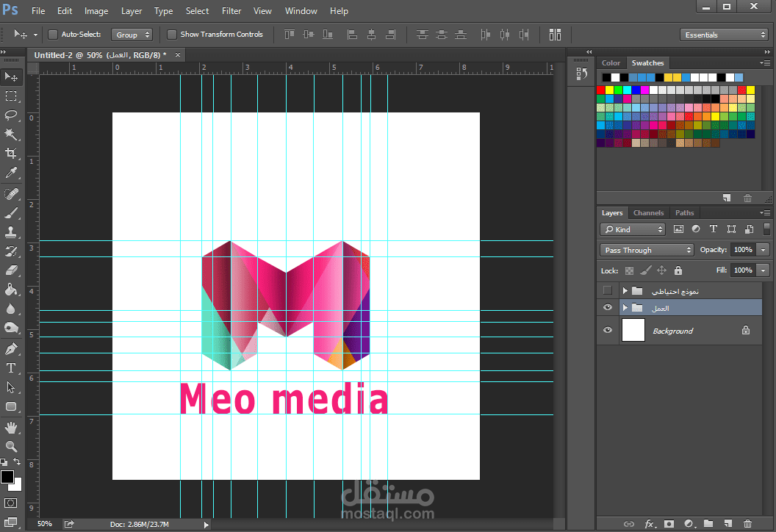Select the Crop tool
776x532 pixels.
tap(11, 154)
